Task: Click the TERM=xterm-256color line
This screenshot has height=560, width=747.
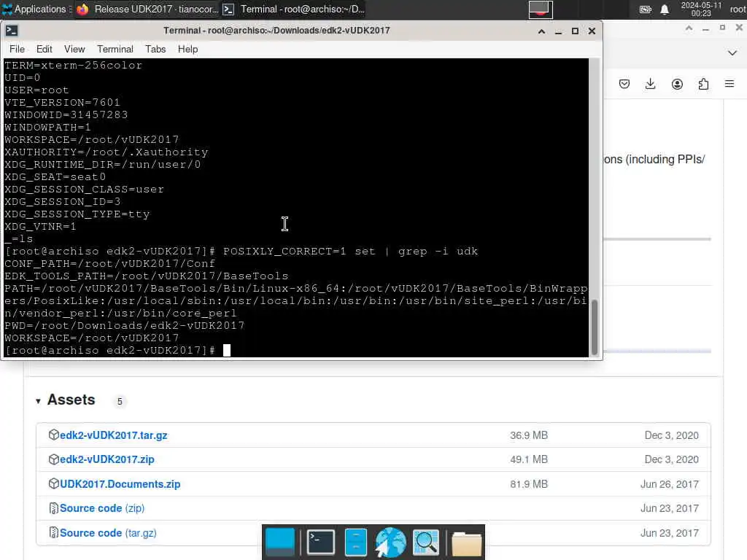Action: pos(74,65)
